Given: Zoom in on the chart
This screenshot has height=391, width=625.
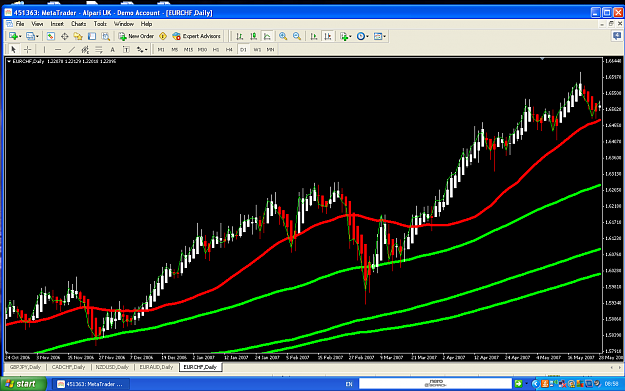Looking at the screenshot, I should (283, 36).
